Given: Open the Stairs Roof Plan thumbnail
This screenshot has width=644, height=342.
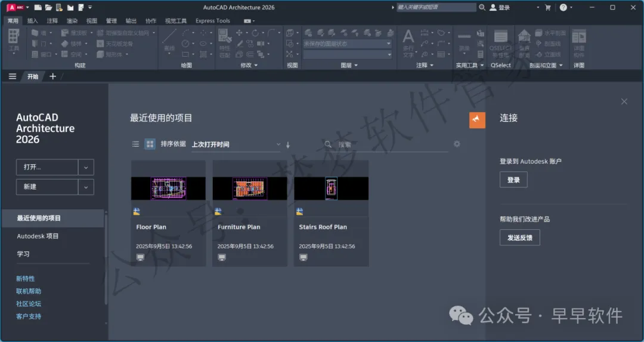Looking at the screenshot, I should pos(331,188).
